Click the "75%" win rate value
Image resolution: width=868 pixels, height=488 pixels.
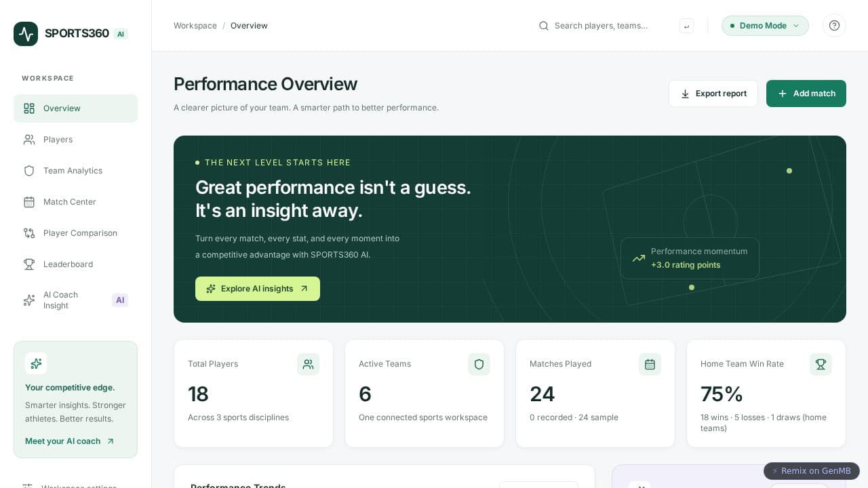pos(722,394)
